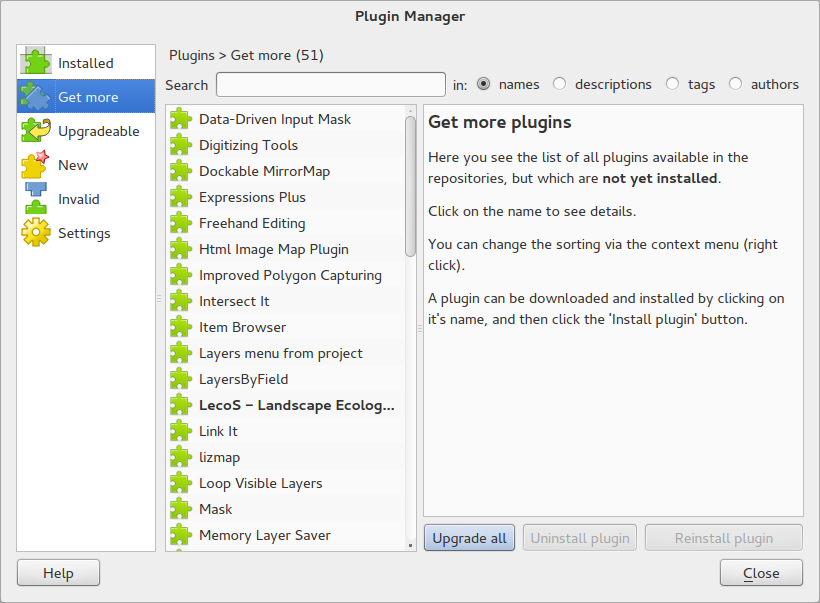
Task: Click the lizmap plugin puzzle icon
Action: [181, 457]
